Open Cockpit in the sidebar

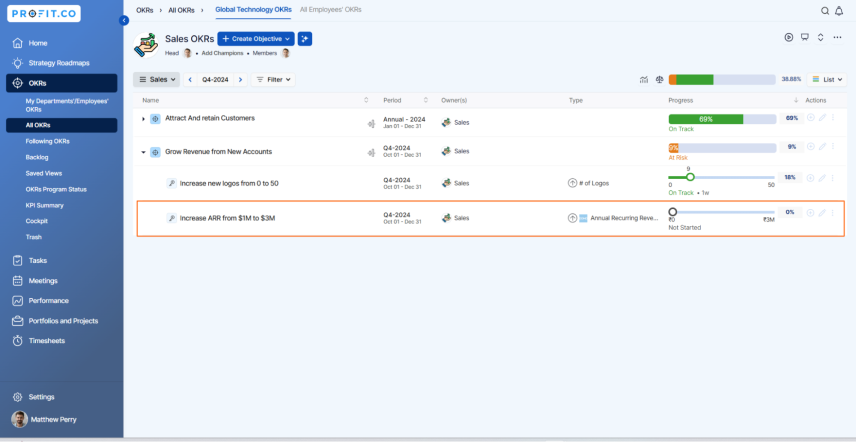point(37,222)
